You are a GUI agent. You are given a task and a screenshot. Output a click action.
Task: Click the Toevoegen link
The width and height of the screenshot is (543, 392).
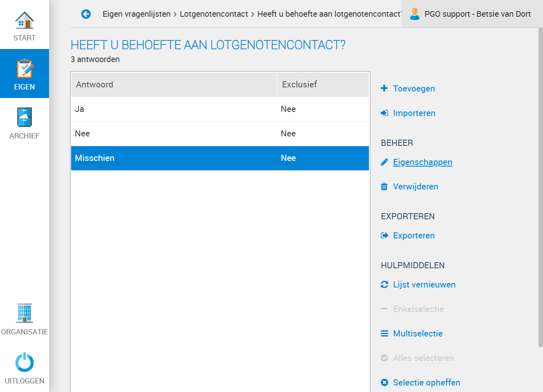pos(414,89)
